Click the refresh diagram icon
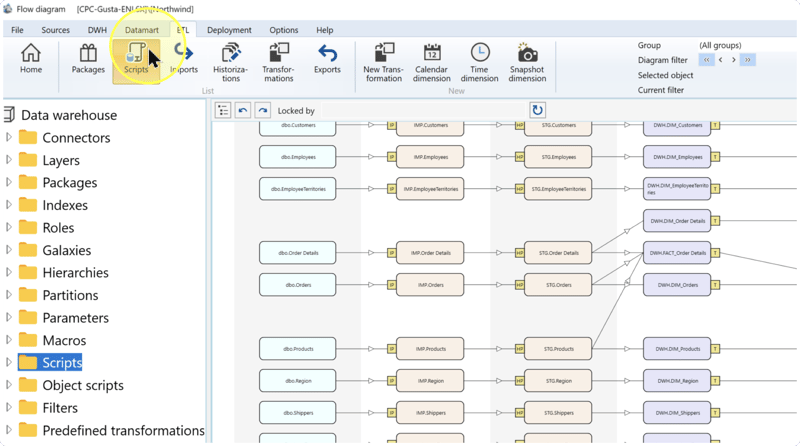The height and width of the screenshot is (446, 800). 537,110
